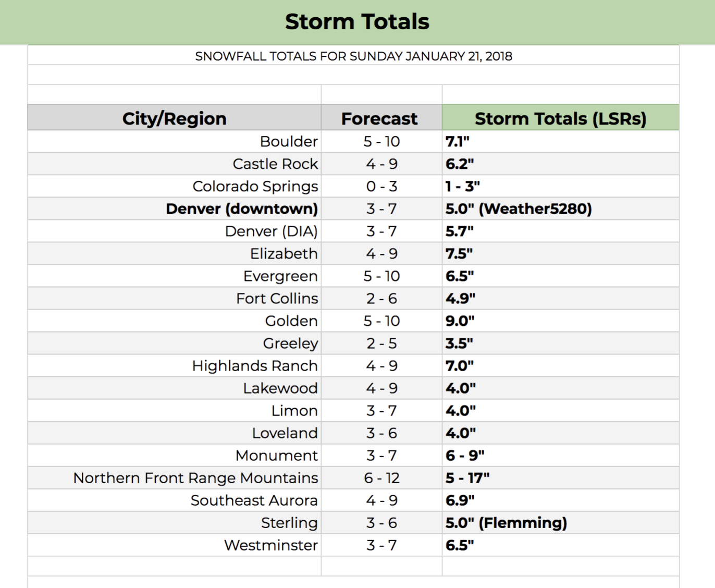Select the Forecast column header

(381, 118)
